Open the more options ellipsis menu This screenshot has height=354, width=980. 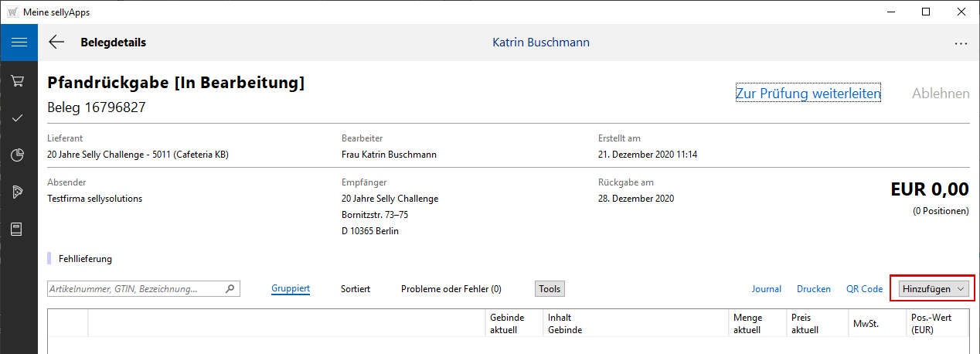[961, 43]
